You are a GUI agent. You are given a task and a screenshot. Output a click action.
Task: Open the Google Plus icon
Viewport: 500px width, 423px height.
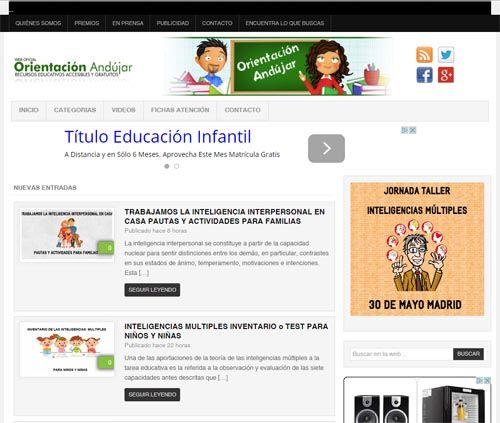coord(446,75)
